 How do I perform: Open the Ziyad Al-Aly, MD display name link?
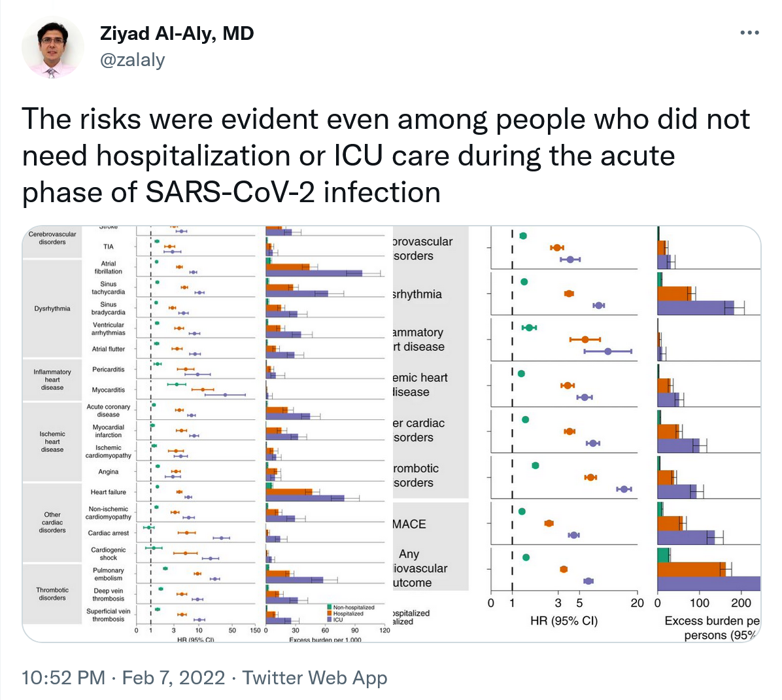click(177, 33)
